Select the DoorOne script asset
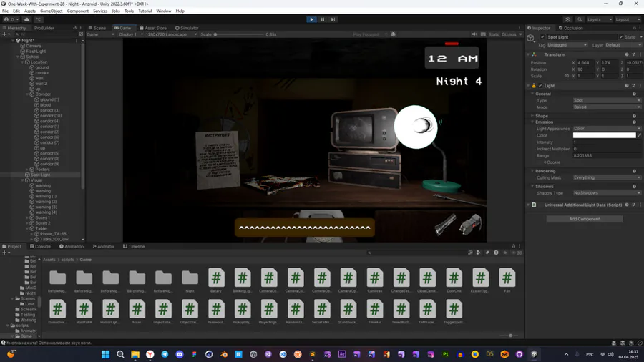The height and width of the screenshot is (362, 644). (454, 280)
